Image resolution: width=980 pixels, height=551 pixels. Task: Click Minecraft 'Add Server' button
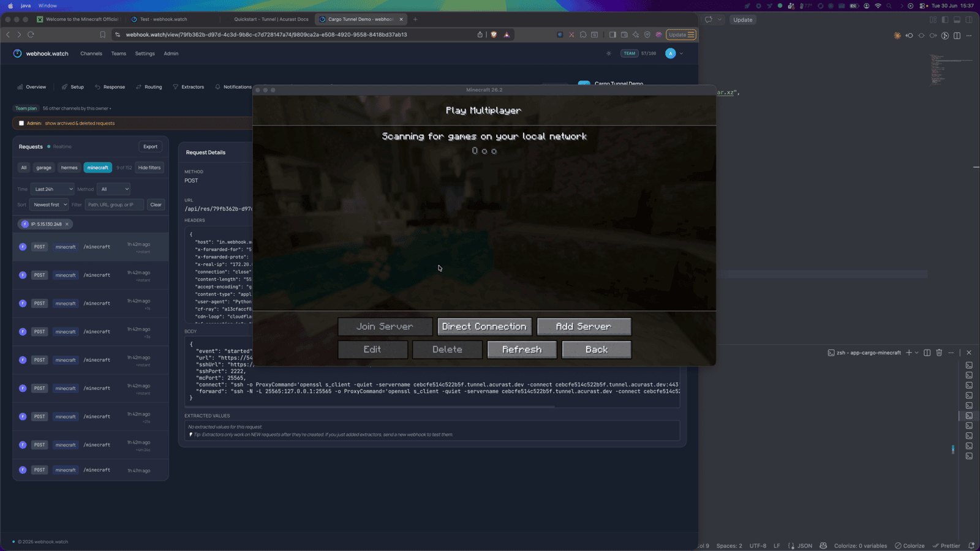point(584,326)
